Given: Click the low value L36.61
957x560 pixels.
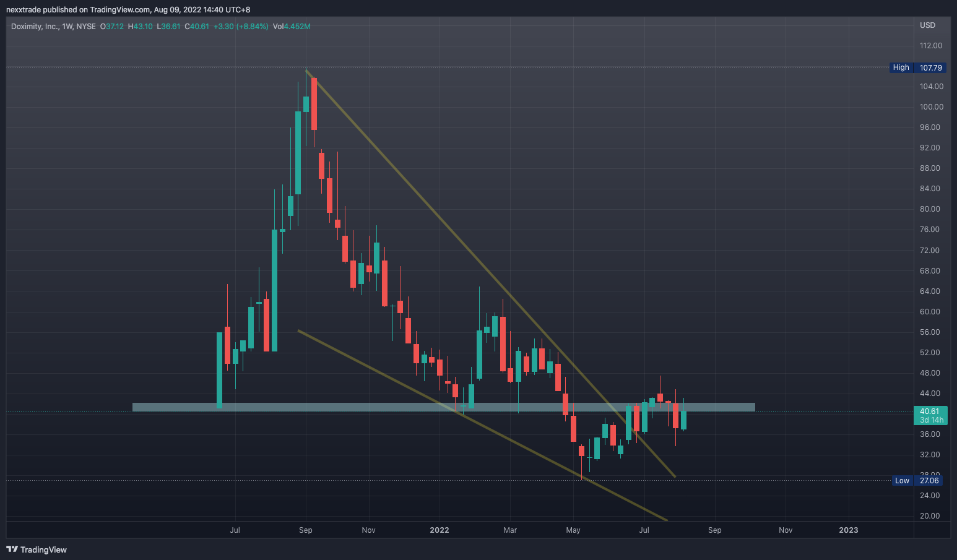Looking at the screenshot, I should pyautogui.click(x=168, y=27).
